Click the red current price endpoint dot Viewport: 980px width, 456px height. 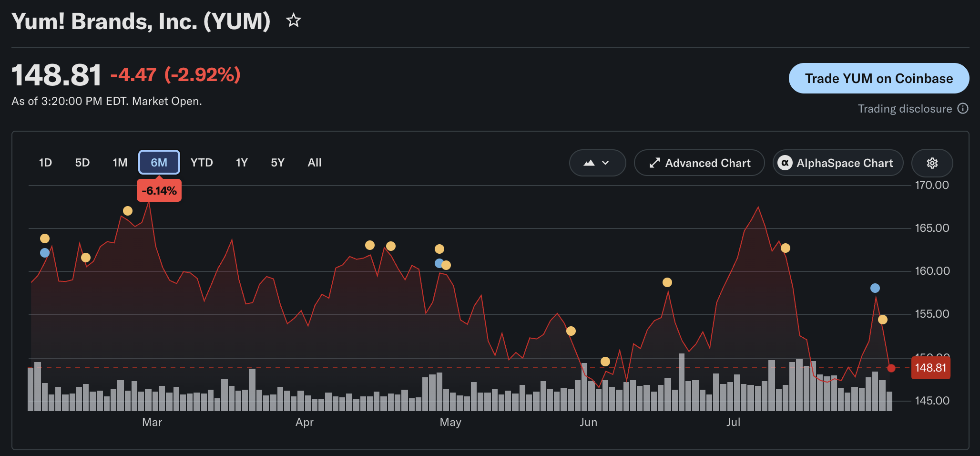(x=891, y=368)
